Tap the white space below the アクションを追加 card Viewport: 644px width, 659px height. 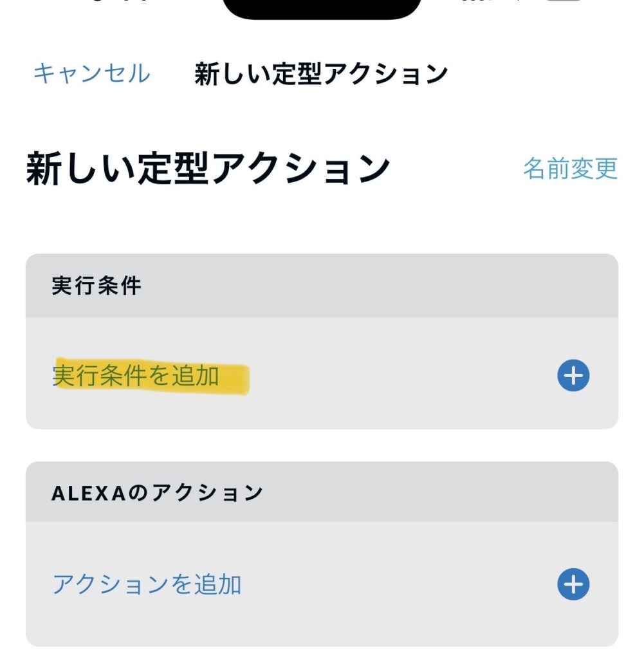(322, 653)
